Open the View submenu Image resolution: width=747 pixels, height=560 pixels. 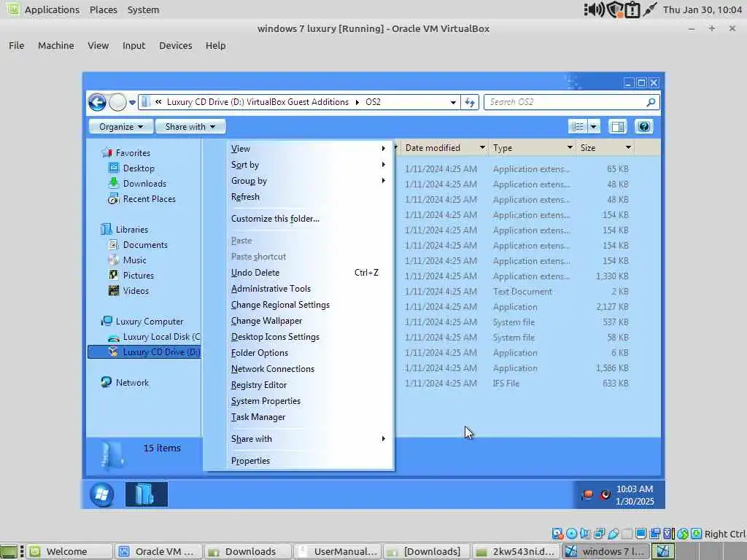click(309, 149)
